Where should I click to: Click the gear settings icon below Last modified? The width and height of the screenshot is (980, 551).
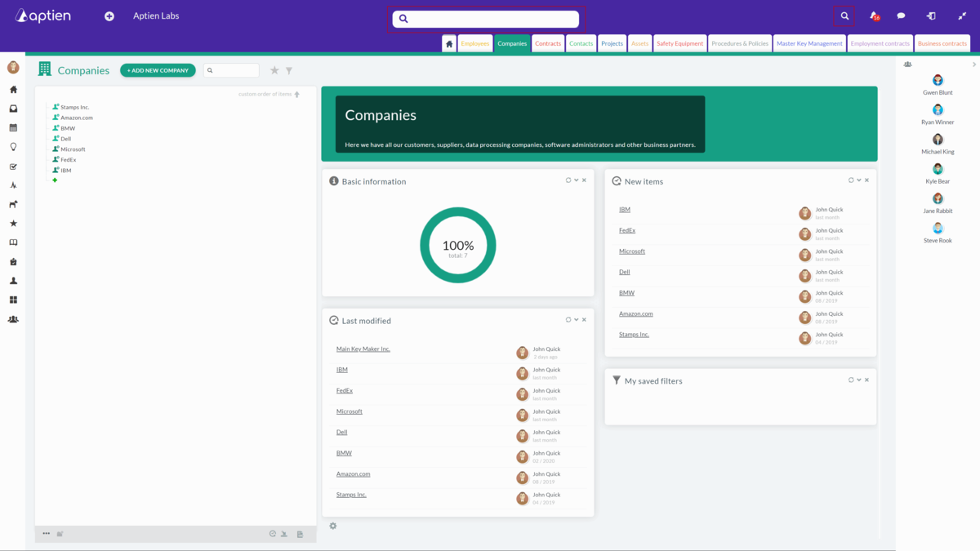(333, 526)
